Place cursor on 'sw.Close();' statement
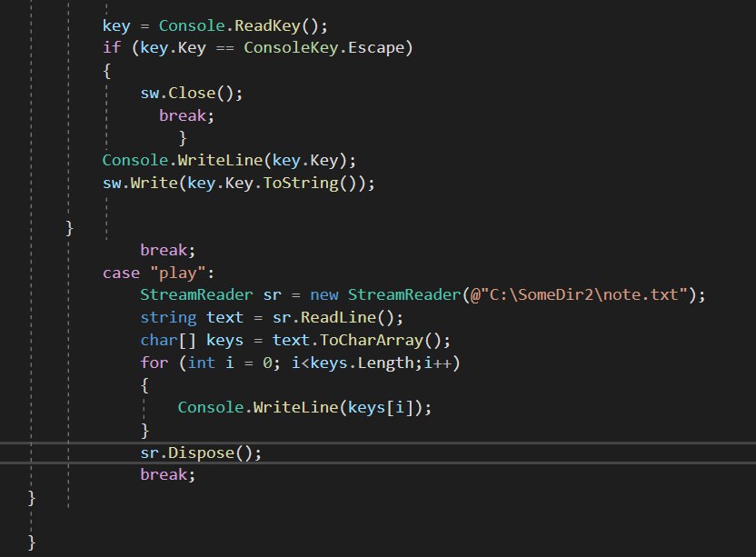This screenshot has height=557, width=756. pyautogui.click(x=192, y=93)
